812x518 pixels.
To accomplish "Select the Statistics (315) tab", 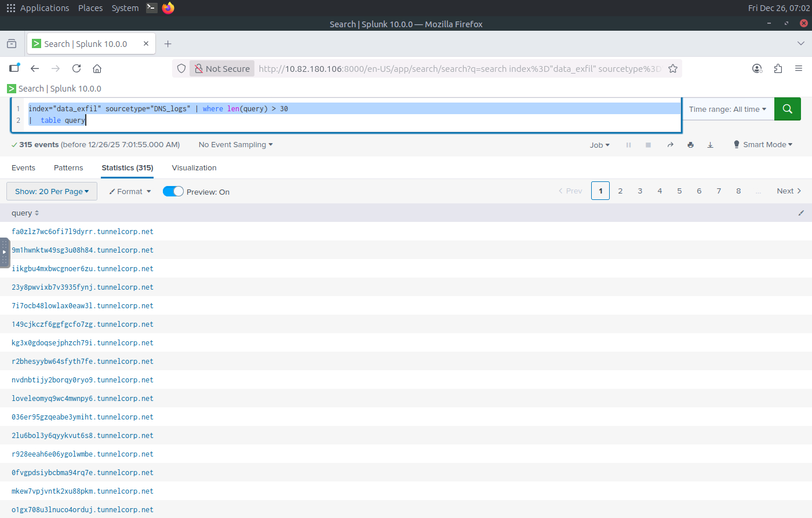I will click(128, 168).
